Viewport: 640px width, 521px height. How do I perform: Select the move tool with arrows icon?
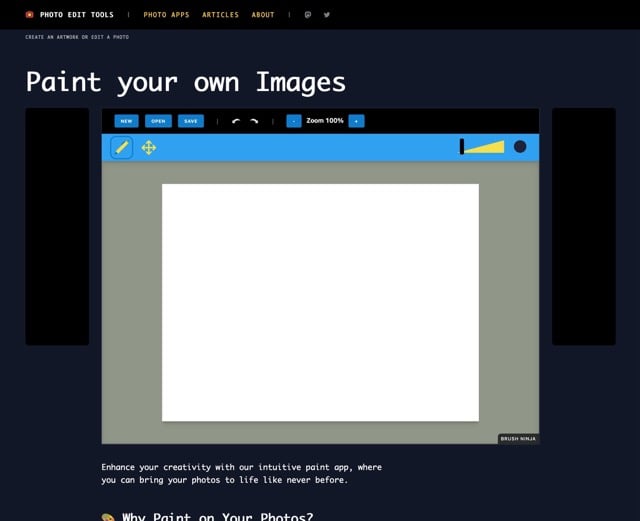click(x=149, y=147)
